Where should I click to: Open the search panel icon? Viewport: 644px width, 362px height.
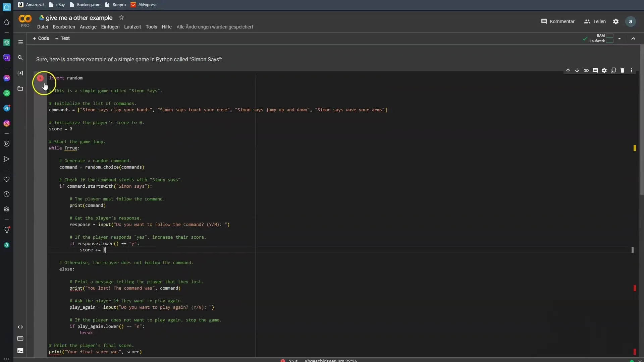pyautogui.click(x=20, y=57)
